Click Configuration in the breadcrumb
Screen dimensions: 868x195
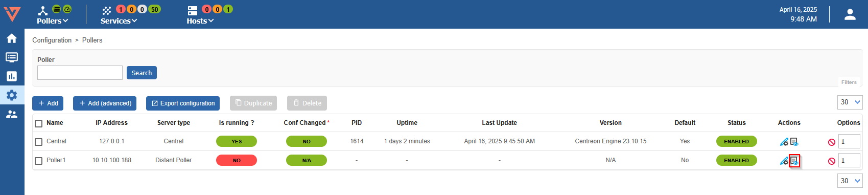coord(52,40)
